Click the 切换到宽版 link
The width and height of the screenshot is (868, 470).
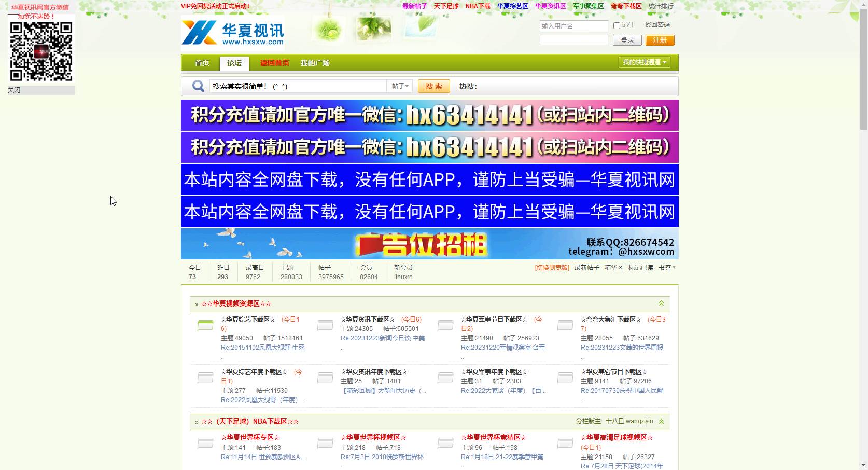click(x=552, y=268)
